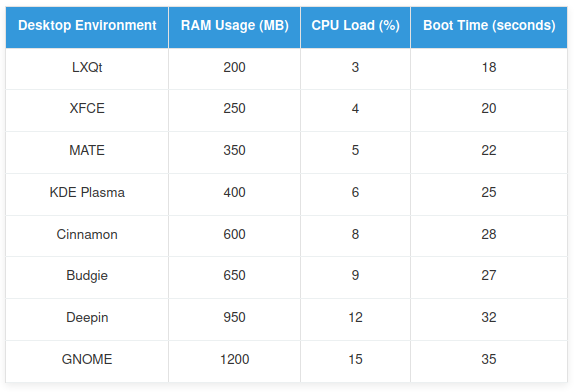Pick the CPU load 15 in GNOME row
The image size is (574, 392).
(355, 359)
